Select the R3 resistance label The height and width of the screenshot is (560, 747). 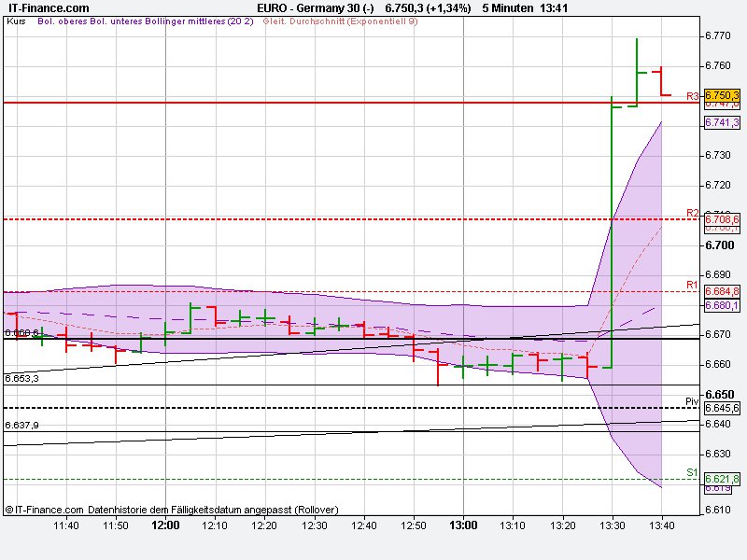point(694,95)
